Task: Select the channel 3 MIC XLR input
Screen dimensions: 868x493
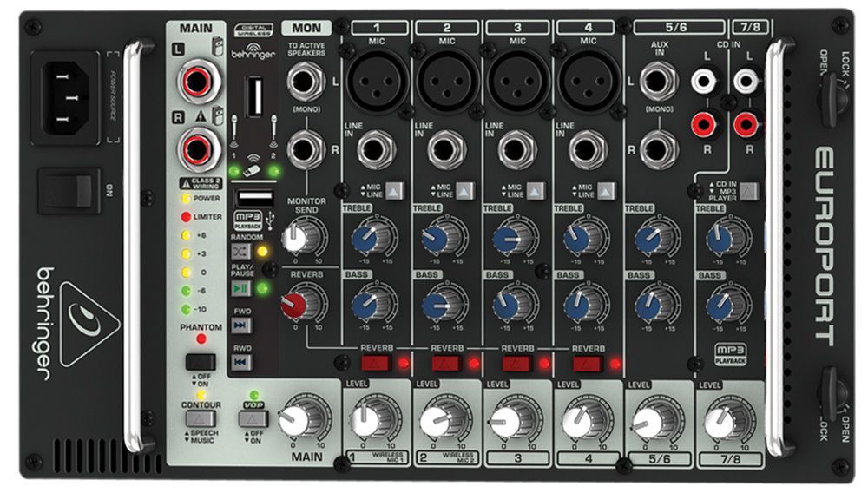Action: coord(518,82)
